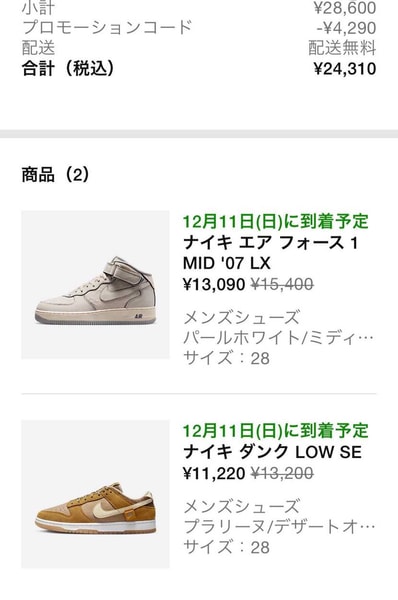Click the -¥4,290 promo discount amount

(346, 28)
